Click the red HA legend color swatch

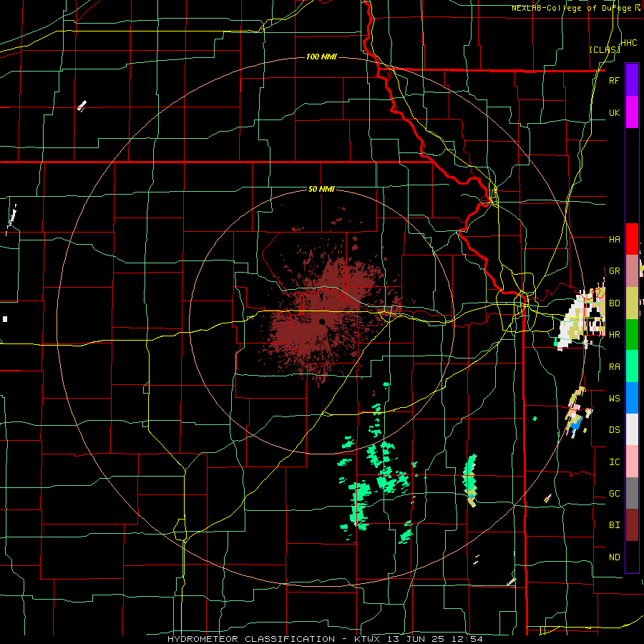point(632,239)
